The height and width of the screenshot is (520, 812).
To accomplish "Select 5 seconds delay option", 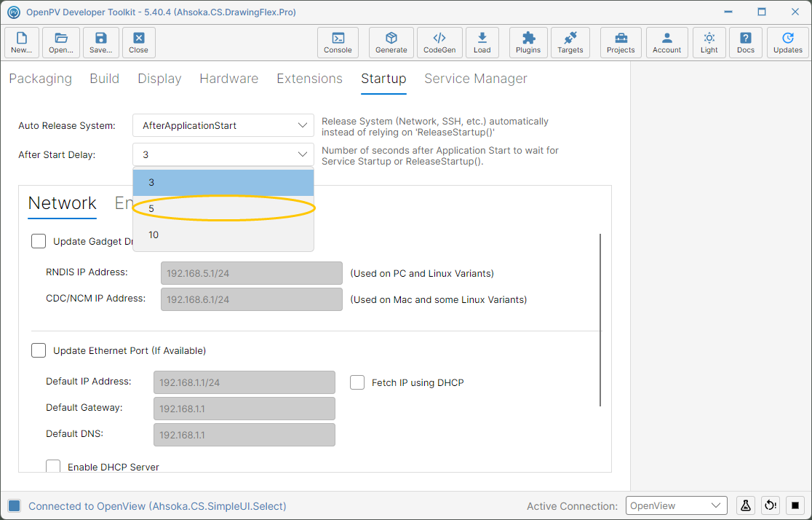I will click(223, 208).
